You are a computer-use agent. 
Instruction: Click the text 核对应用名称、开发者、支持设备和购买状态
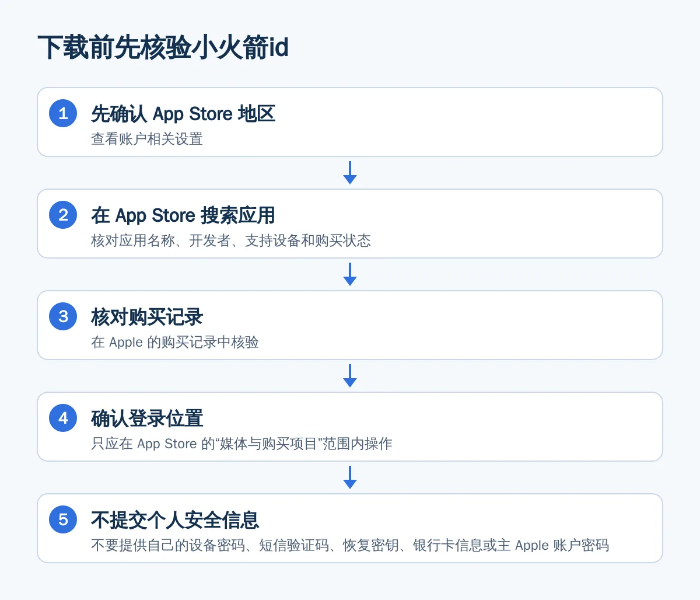click(231, 240)
